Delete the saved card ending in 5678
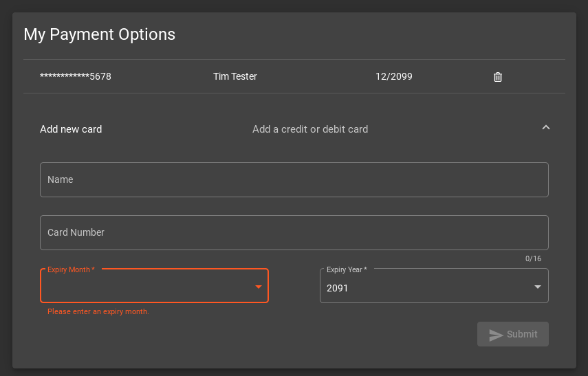Viewport: 588px width, 376px height. pyautogui.click(x=498, y=77)
